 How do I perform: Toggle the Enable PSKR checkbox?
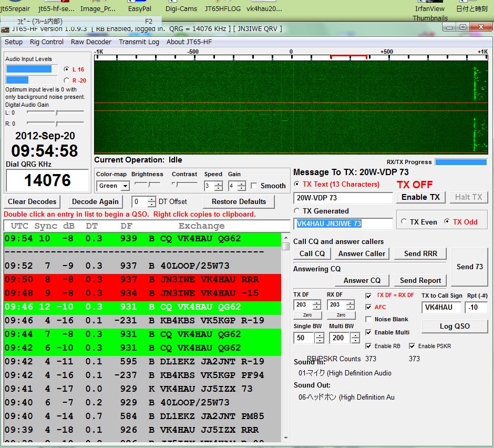pyautogui.click(x=412, y=346)
